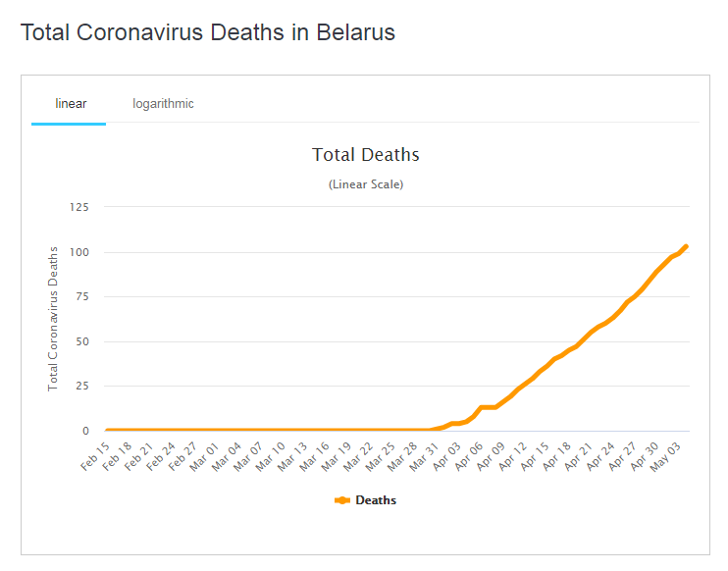Click the 50 y-axis label
Screen dimensions: 728x571
81,341
